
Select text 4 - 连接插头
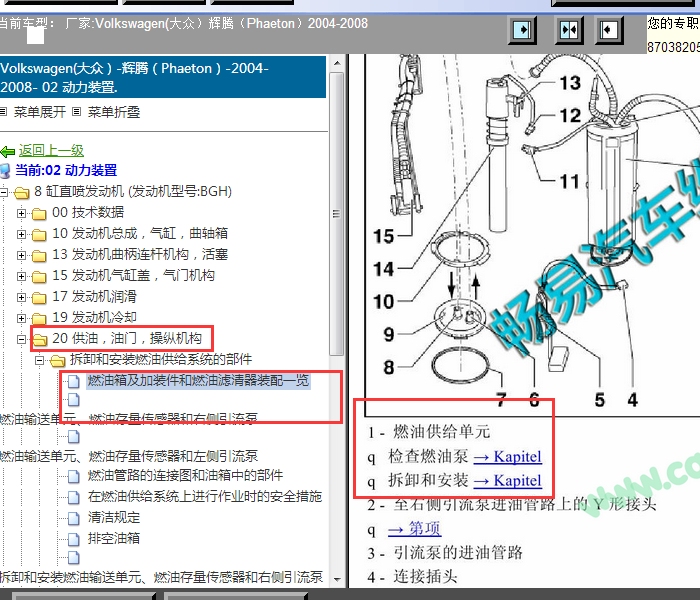click(x=412, y=576)
